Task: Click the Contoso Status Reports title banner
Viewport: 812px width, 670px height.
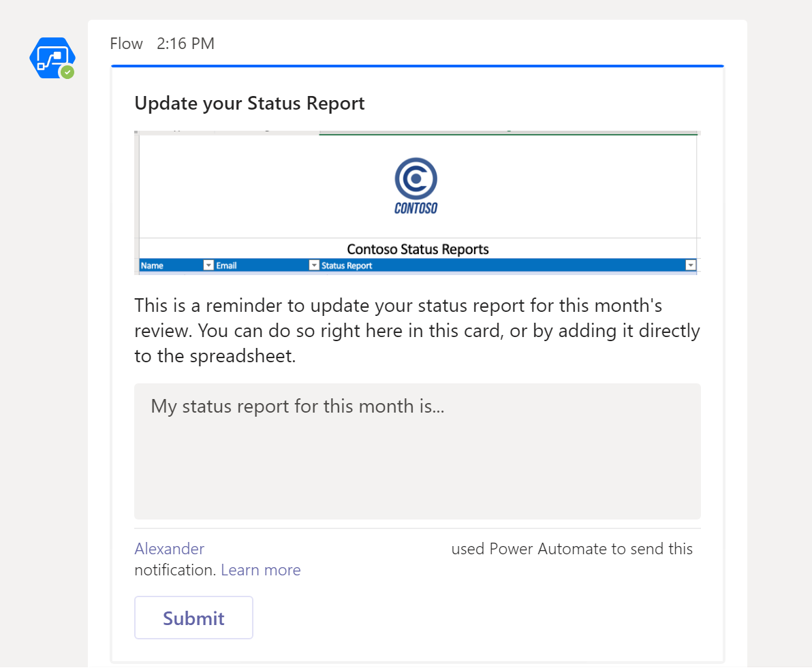Action: [417, 249]
